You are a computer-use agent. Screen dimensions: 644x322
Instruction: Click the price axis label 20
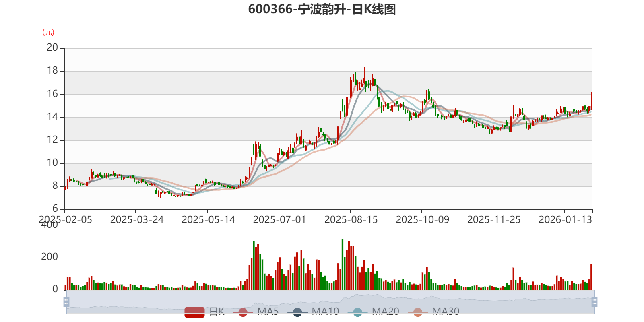click(x=52, y=47)
